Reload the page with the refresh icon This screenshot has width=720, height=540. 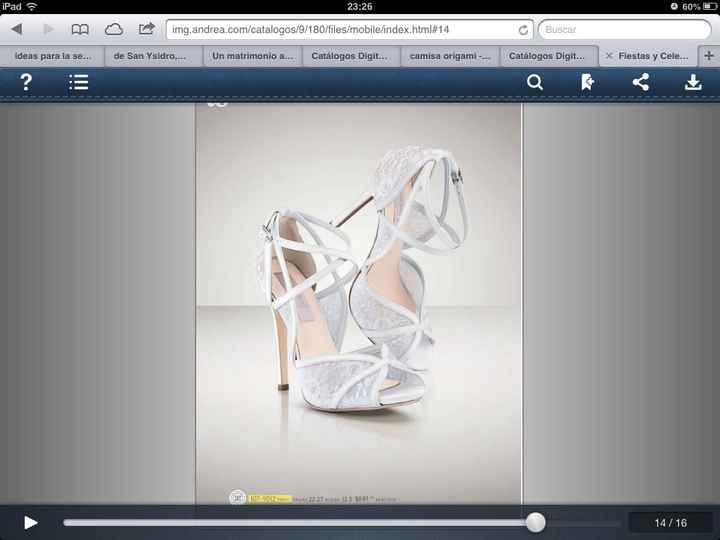click(523, 30)
